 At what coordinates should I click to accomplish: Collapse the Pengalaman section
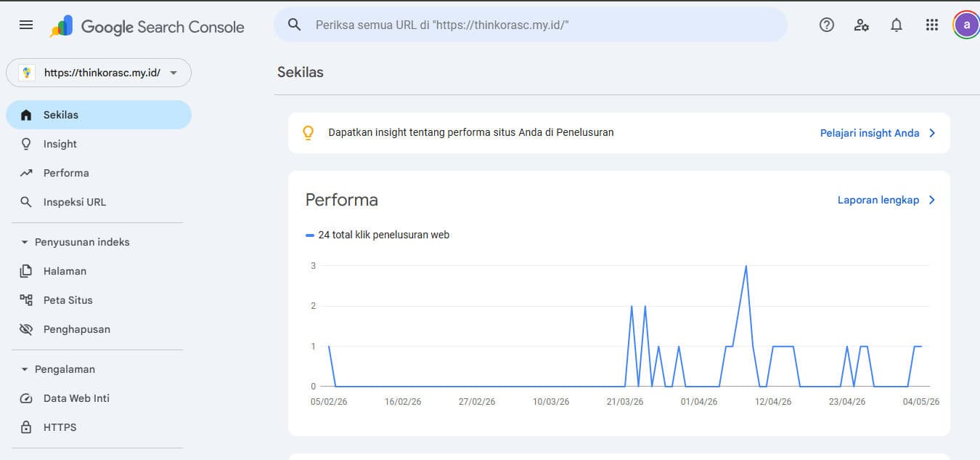pos(25,369)
